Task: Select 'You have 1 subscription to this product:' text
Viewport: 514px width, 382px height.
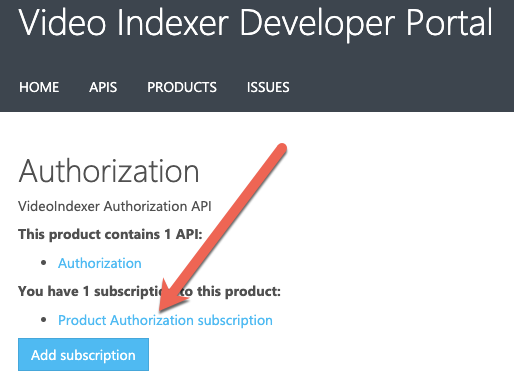Action: tap(149, 291)
